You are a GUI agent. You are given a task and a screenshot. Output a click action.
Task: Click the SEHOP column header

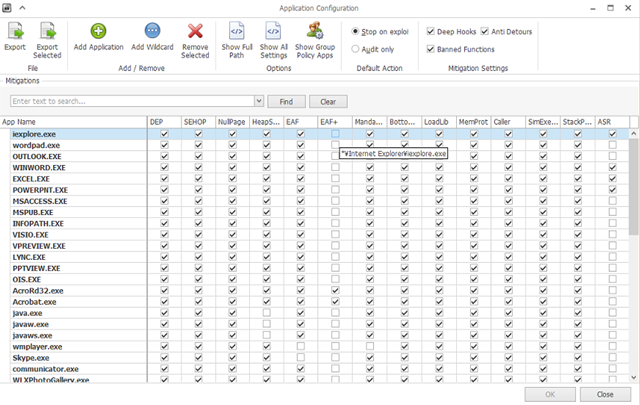click(x=198, y=122)
